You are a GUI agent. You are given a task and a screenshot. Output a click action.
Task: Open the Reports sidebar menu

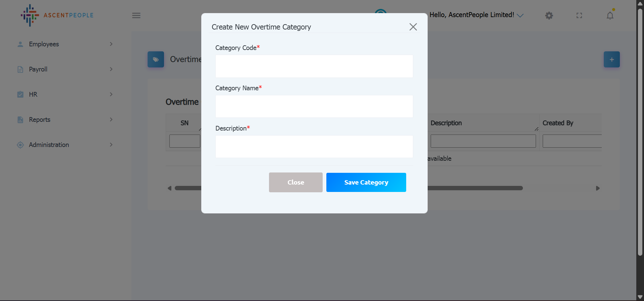(x=40, y=119)
